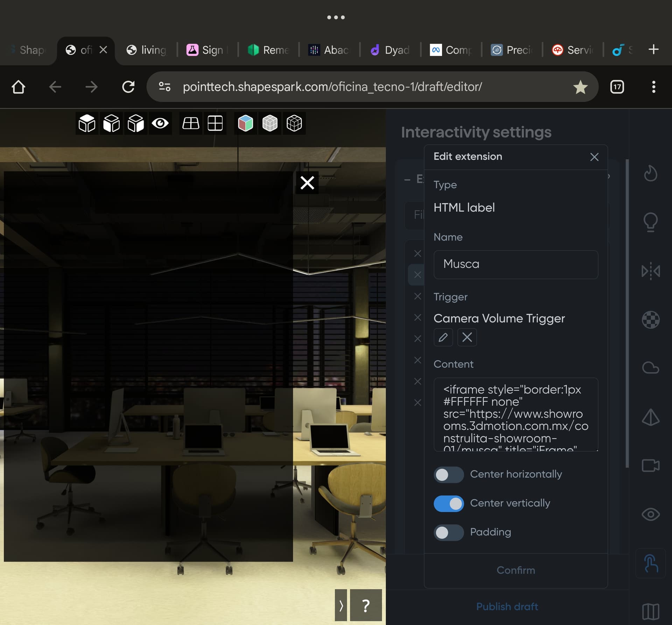Select the wireframe cube view icon
Image resolution: width=672 pixels, height=625 pixels.
pos(294,123)
